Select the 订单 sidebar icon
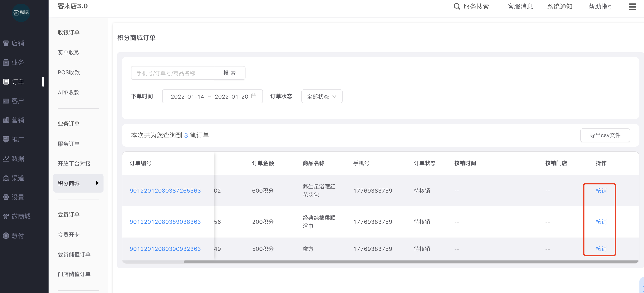The image size is (644, 293). pos(6,82)
